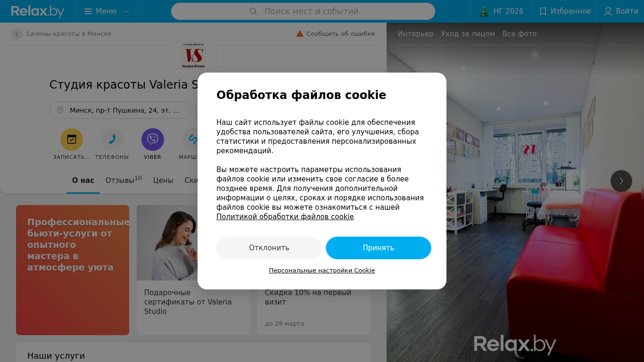Open Избранное bookmark icon in header
644x362 pixels.
coord(543,11)
